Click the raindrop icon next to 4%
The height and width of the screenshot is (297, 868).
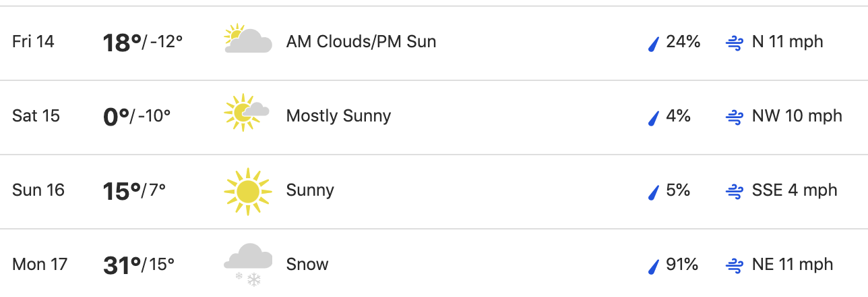click(x=652, y=118)
